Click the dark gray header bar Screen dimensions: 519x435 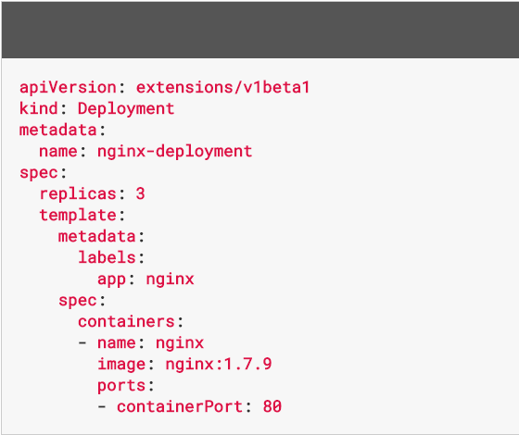260,30
